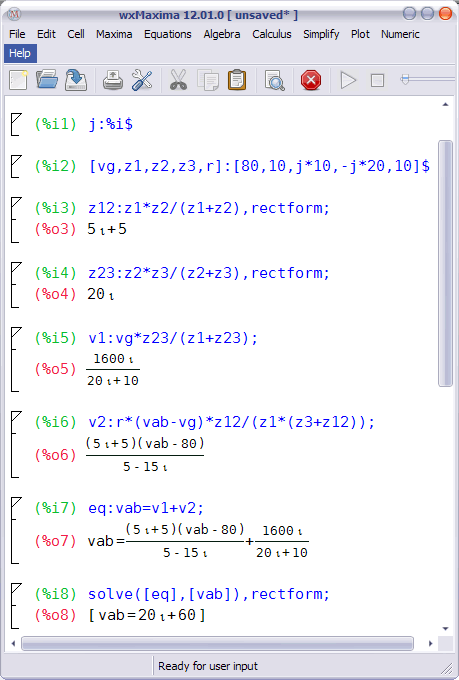Open the File menu

point(17,34)
